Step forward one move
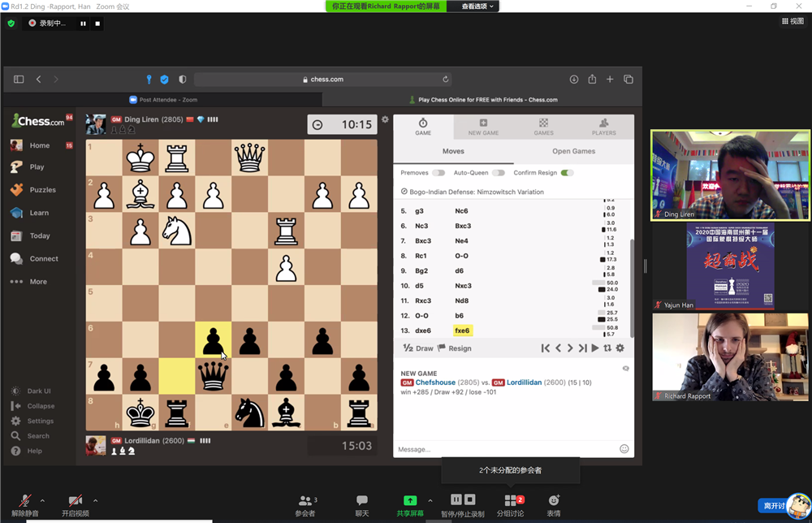 coord(570,348)
